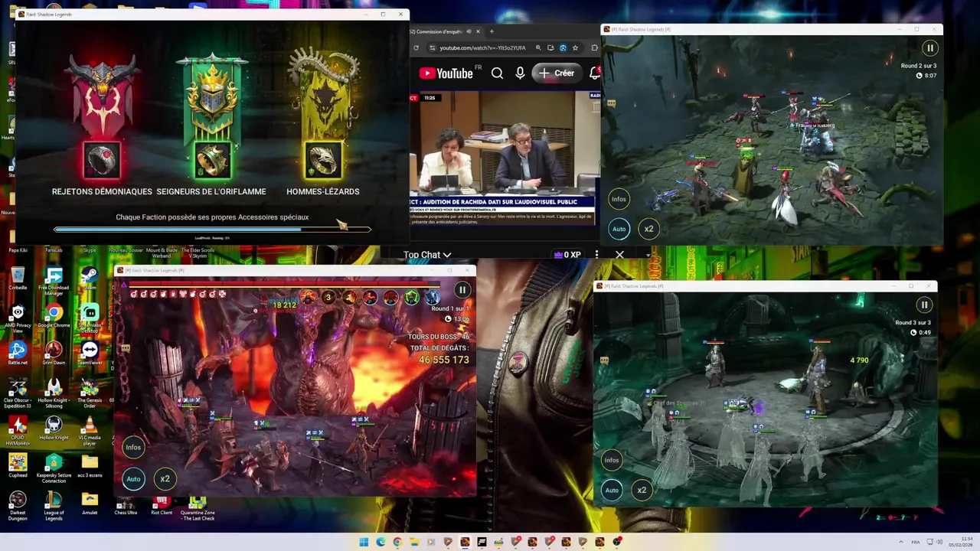This screenshot has width=980, height=551.
Task: Open the chat bubble icon in the Round 3 sur 3 window
Action: 604,360
